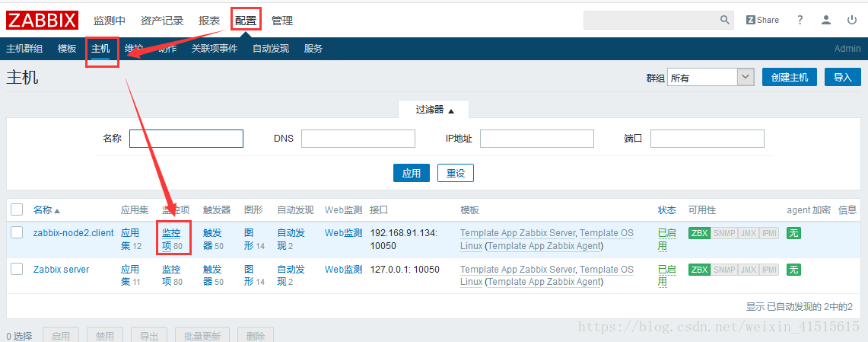Open the user profile icon
This screenshot has height=342, width=868.
(x=826, y=20)
